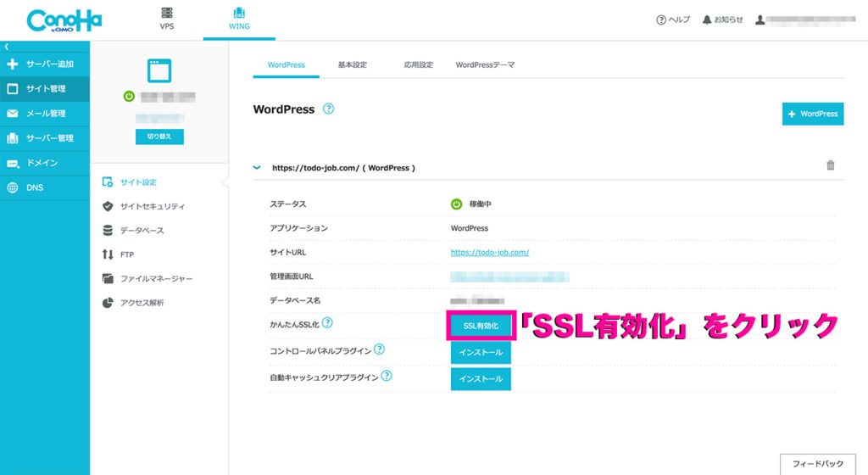Collapse the todo-job.com WordPress entry
This screenshot has width=868, height=475.
coord(257,167)
